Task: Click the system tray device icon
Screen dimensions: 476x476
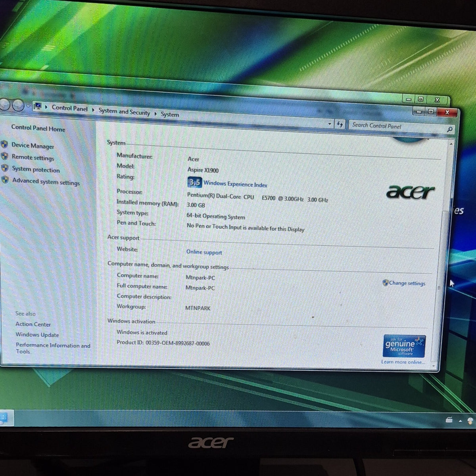Action: 449,420
